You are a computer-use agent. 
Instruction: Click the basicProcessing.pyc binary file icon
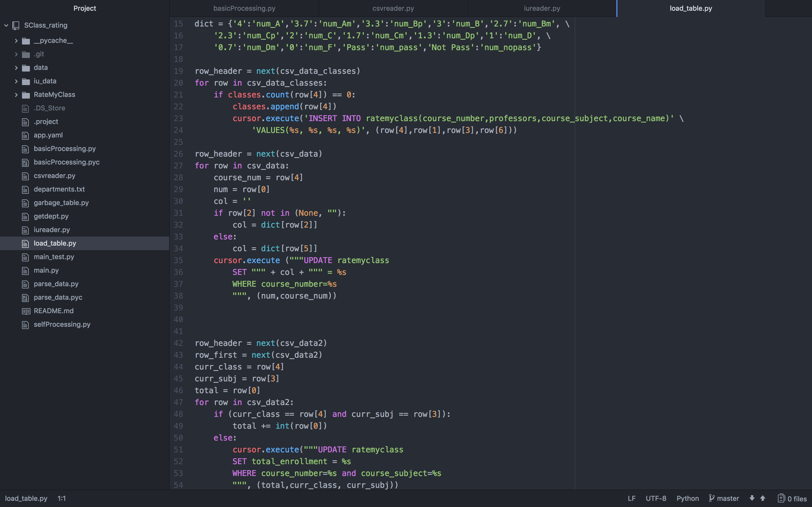pyautogui.click(x=25, y=163)
